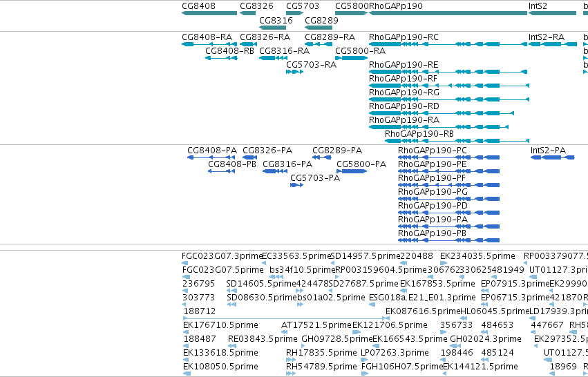Image resolution: width=588 pixels, height=377 pixels.
Task: Select the CG8326 gene label
Action: (x=256, y=6)
